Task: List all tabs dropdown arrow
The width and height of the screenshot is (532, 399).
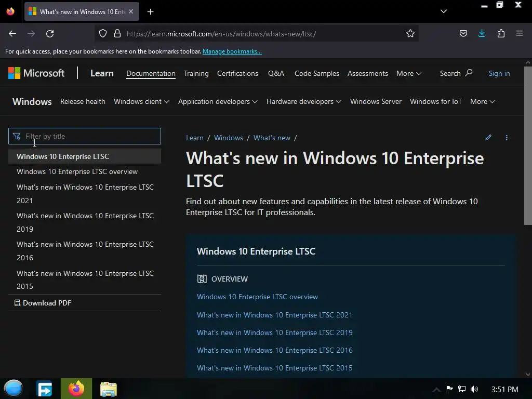Action: [444, 11]
